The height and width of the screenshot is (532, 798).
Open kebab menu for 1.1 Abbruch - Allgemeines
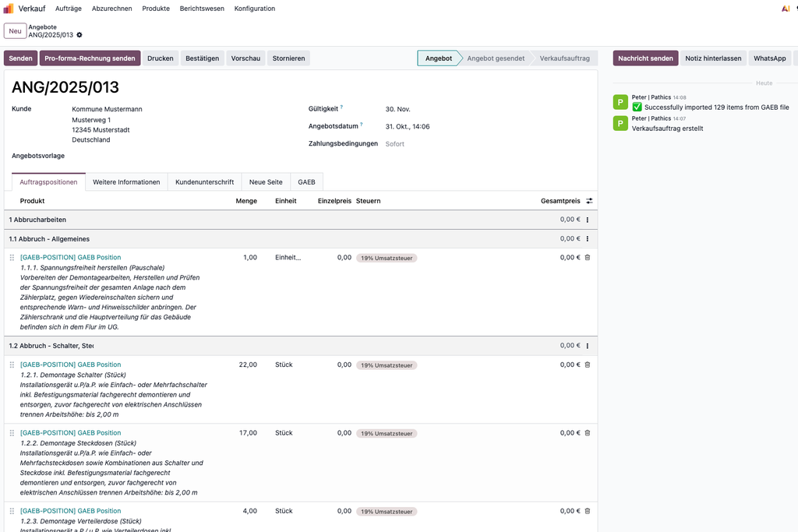tap(588, 239)
